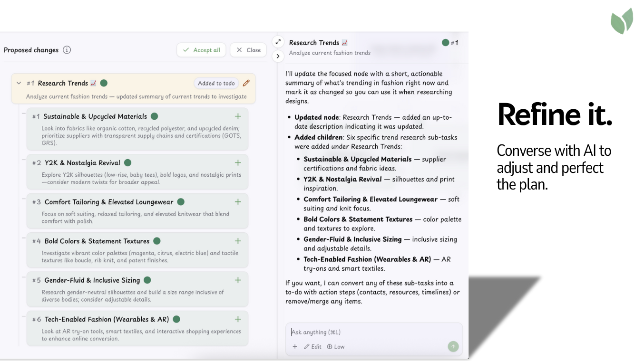This screenshot has height=361, width=644.
Task: Select the Accept all button
Action: pos(201,49)
